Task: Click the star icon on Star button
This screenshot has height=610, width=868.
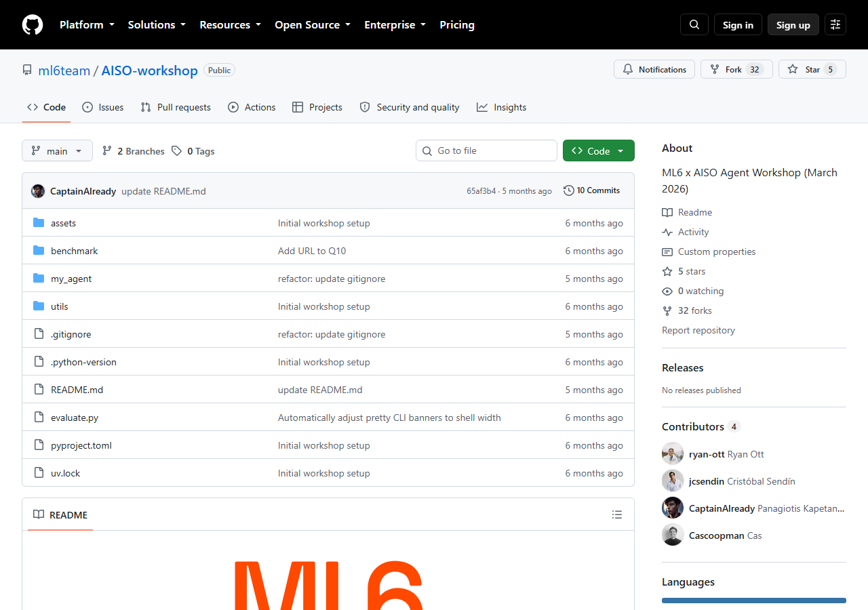Action: pyautogui.click(x=793, y=69)
